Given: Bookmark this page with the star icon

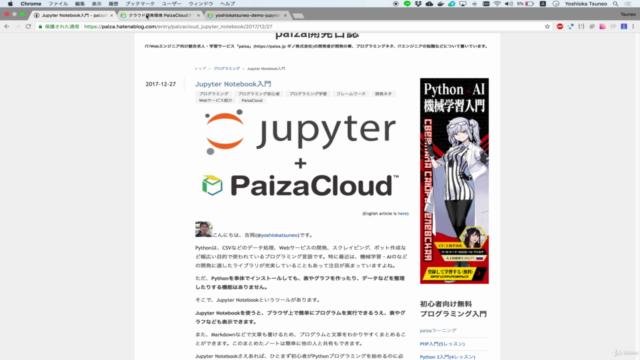Looking at the screenshot, I should 547,27.
